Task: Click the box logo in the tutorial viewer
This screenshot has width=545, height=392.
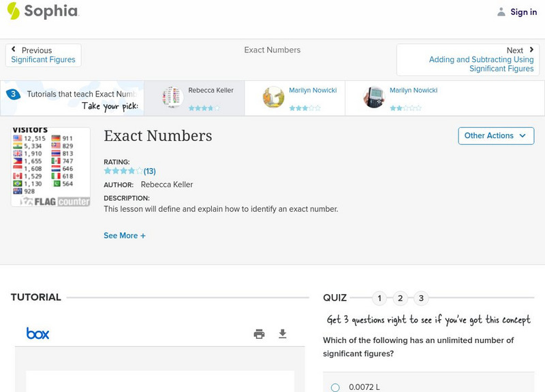Action: [x=38, y=333]
